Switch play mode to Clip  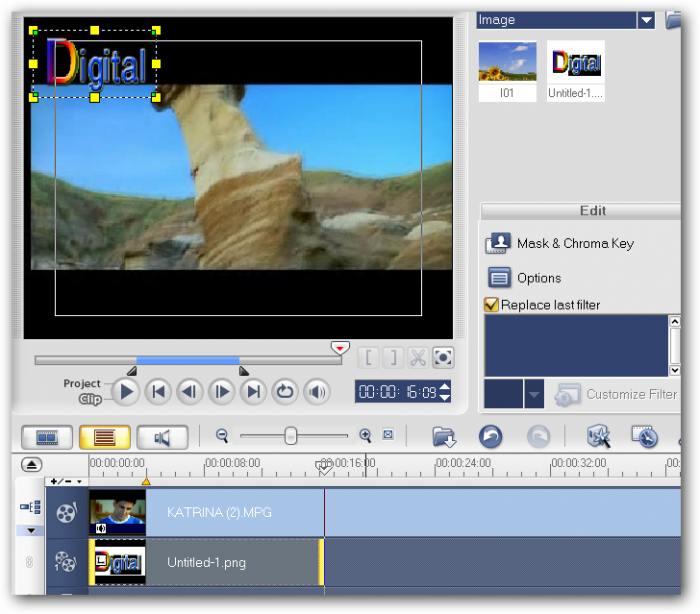tap(90, 399)
